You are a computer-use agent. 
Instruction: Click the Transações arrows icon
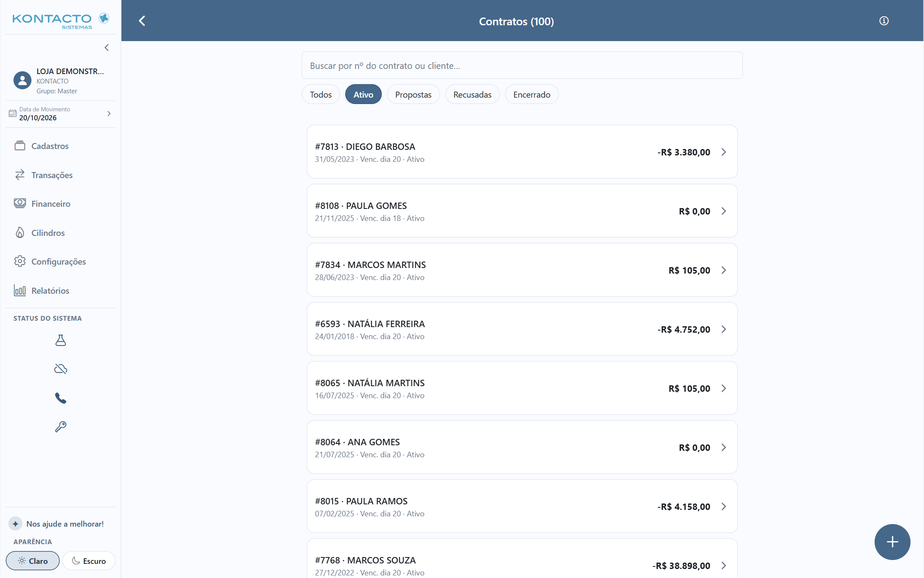click(20, 175)
